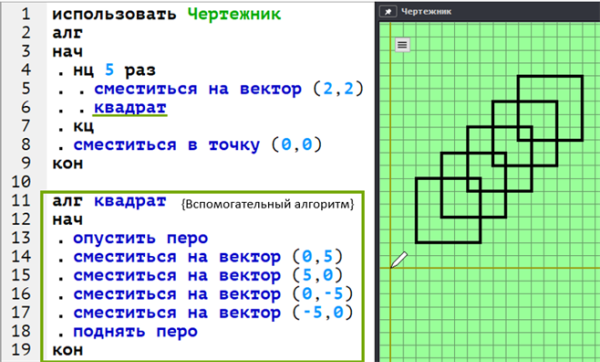Click the green word Чертежник in line 1
Viewport: 600px width, 362px height.
pos(234,15)
